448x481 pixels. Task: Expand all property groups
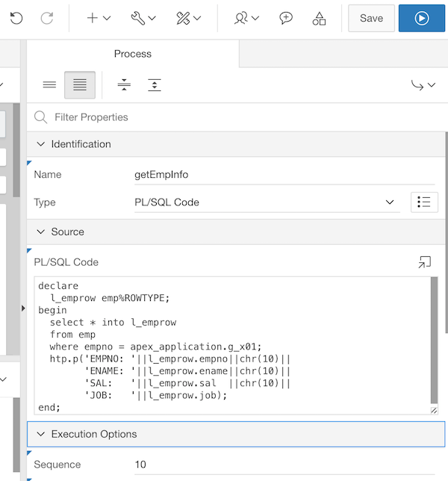click(154, 85)
